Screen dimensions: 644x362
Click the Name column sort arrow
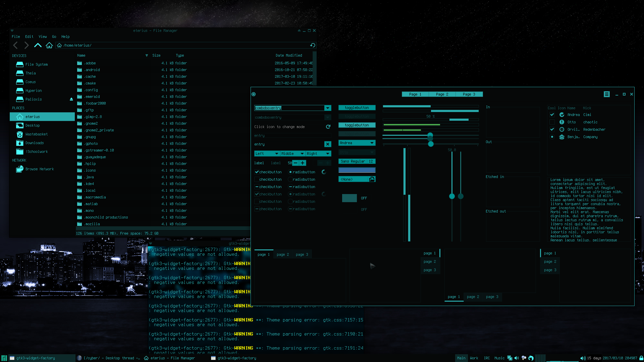147,55
